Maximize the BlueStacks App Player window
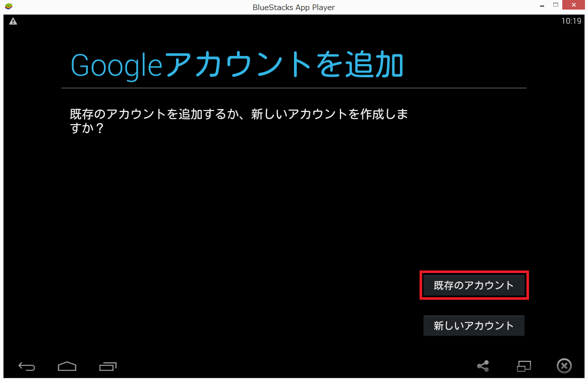The width and height of the screenshot is (588, 381). [x=556, y=5]
